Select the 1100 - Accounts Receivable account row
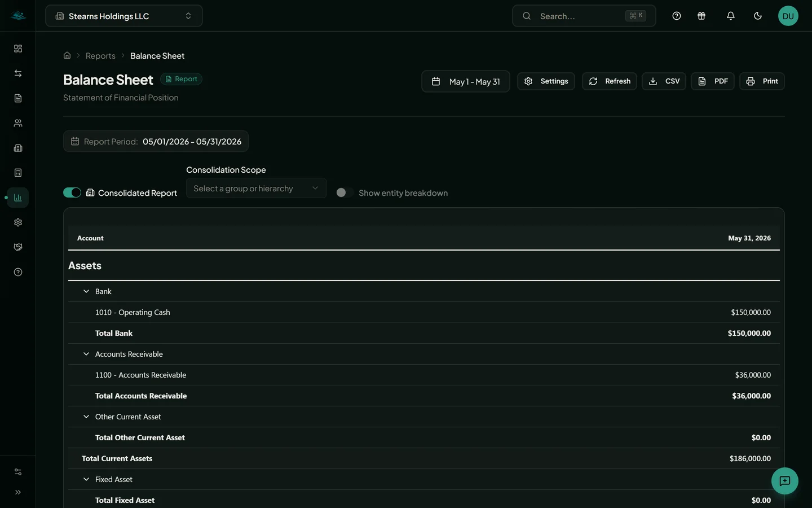 tap(424, 375)
